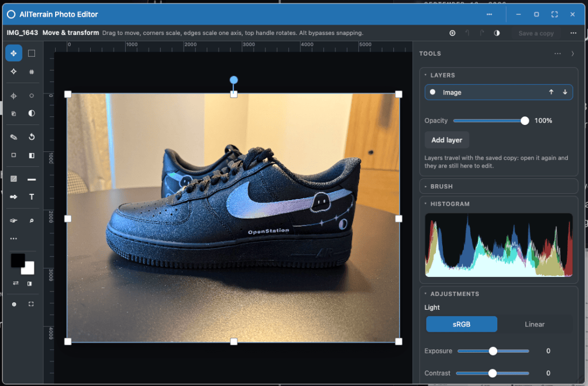The height and width of the screenshot is (386, 588).
Task: Click the corner-brackets frame icon at toolbox bottom
Action: click(31, 305)
